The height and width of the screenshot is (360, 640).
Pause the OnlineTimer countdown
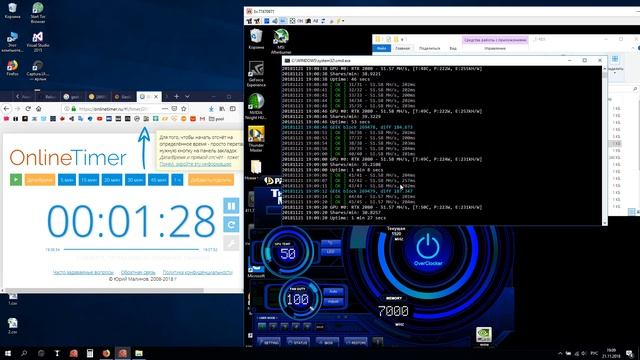(x=231, y=206)
